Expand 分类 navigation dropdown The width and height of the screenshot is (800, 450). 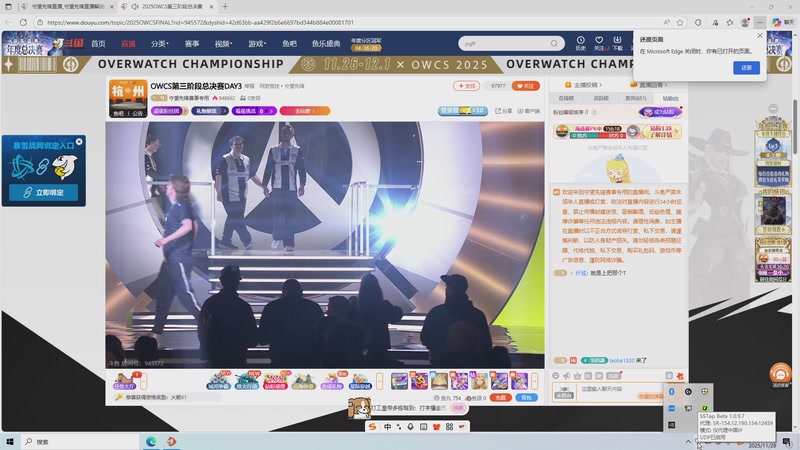click(159, 43)
